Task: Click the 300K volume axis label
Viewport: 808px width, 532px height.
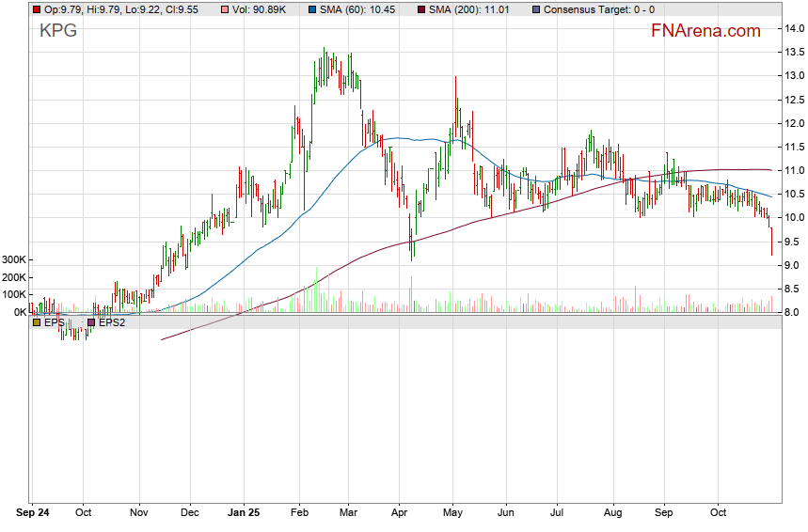Action: tap(13, 260)
